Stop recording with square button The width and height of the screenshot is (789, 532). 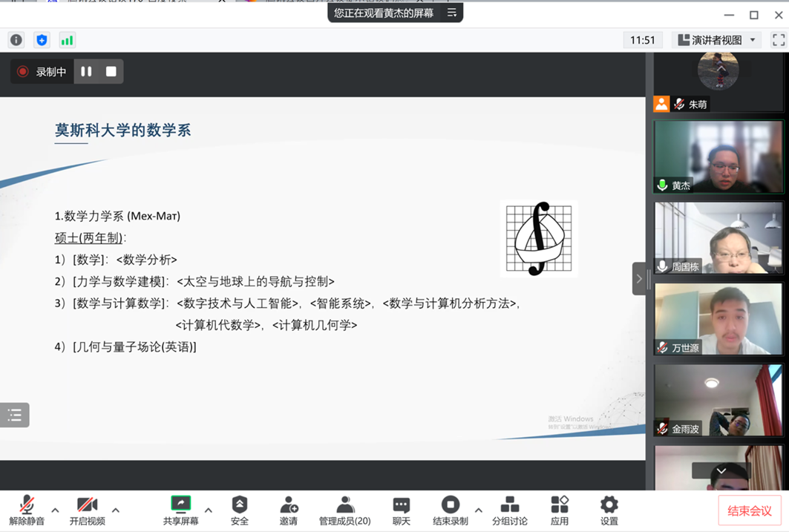tap(111, 72)
